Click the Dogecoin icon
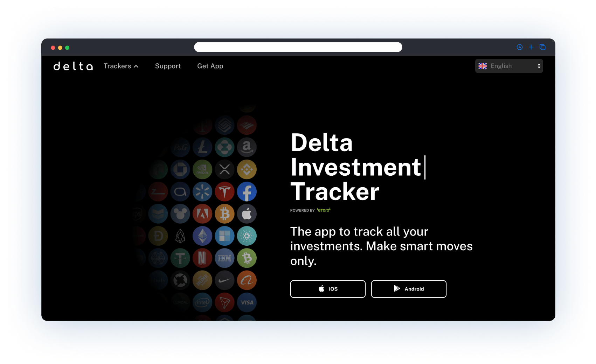Image resolution: width=596 pixels, height=364 pixels. pyautogui.click(x=158, y=236)
